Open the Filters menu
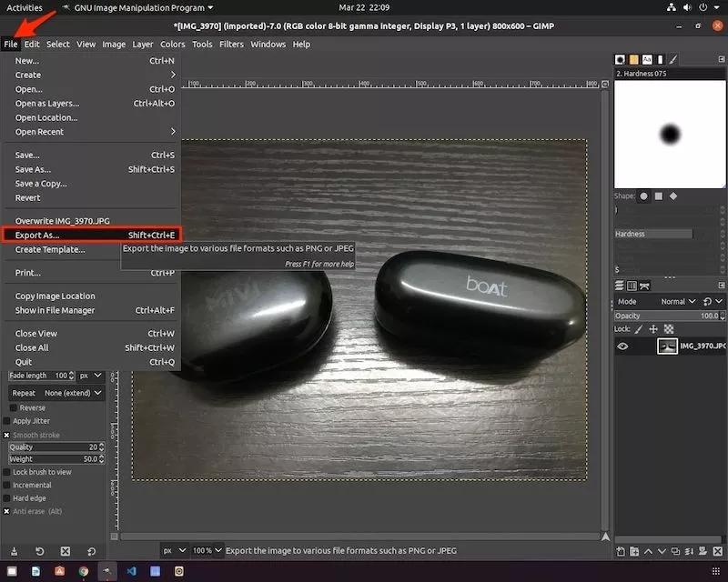Image resolution: width=728 pixels, height=582 pixels. pyautogui.click(x=231, y=45)
